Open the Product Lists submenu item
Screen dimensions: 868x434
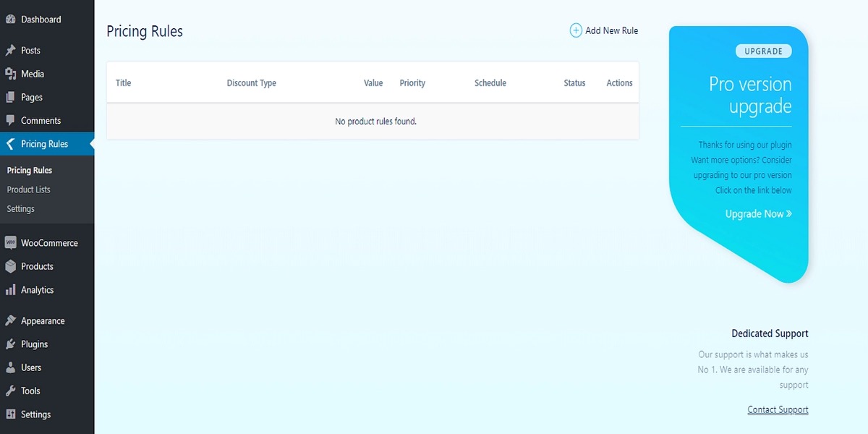click(29, 190)
